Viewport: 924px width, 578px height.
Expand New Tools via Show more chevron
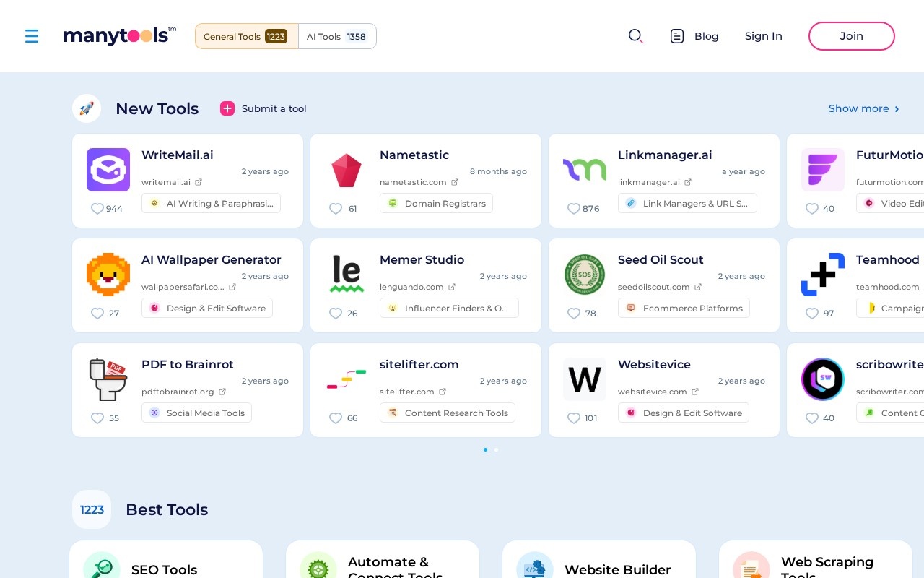(x=897, y=109)
